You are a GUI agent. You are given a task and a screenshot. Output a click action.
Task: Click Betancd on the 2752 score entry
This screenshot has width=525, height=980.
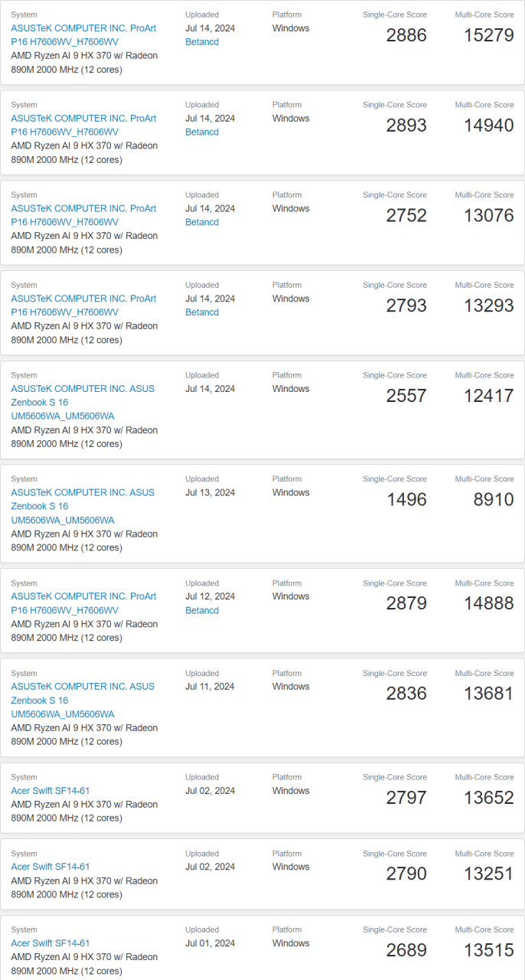pos(201,222)
